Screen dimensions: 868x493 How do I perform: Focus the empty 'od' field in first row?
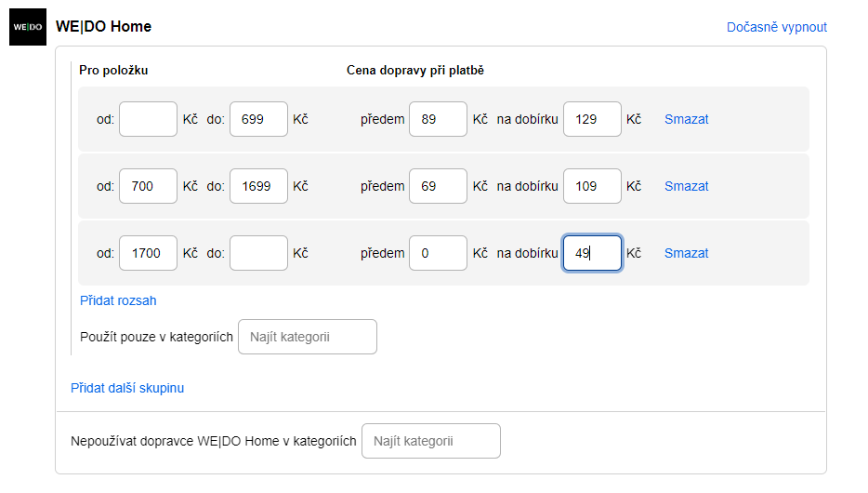(148, 119)
